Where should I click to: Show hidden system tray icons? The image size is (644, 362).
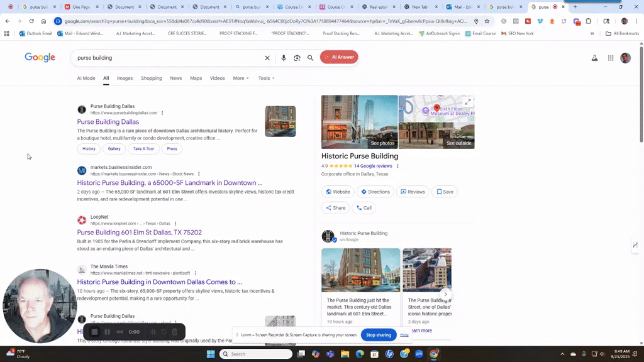(x=562, y=354)
